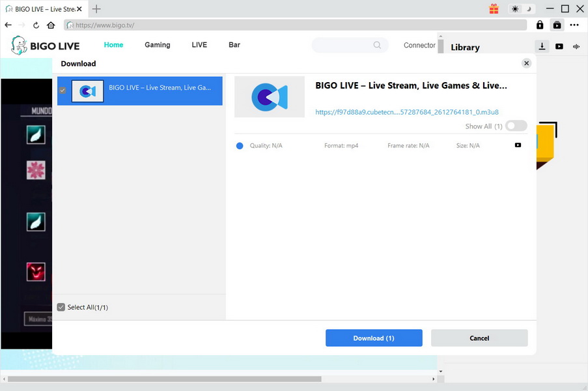Close the BIGO LIVE browser tab
This screenshot has width=588, height=391.
79,8
